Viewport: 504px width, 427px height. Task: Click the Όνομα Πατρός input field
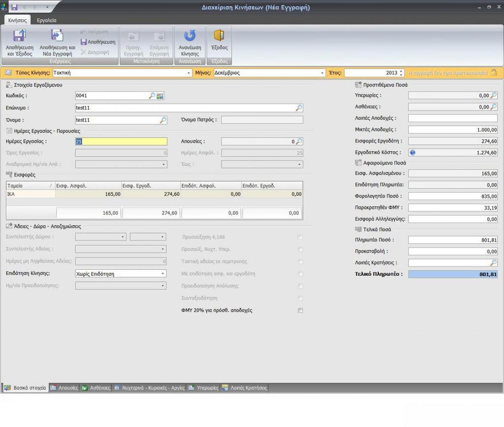coord(262,120)
